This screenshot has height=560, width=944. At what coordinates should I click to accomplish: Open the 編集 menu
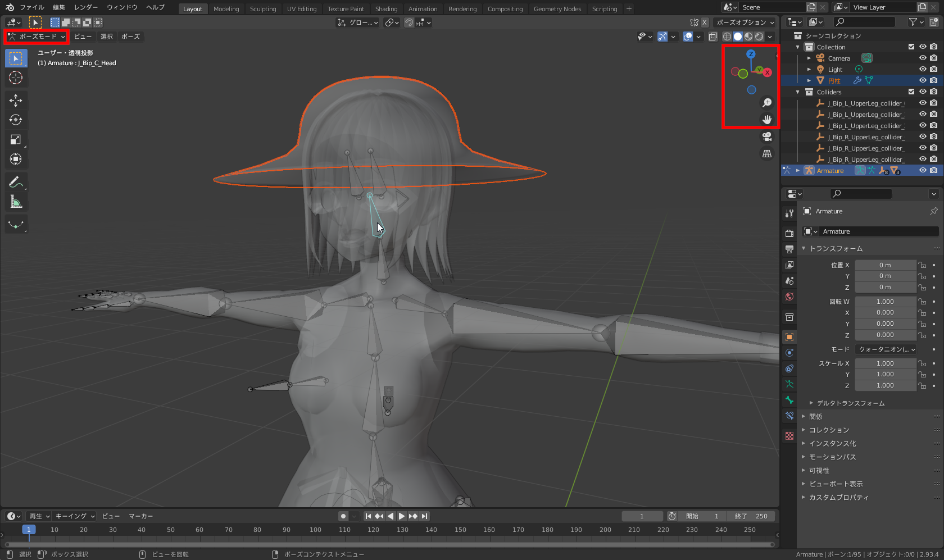(59, 8)
